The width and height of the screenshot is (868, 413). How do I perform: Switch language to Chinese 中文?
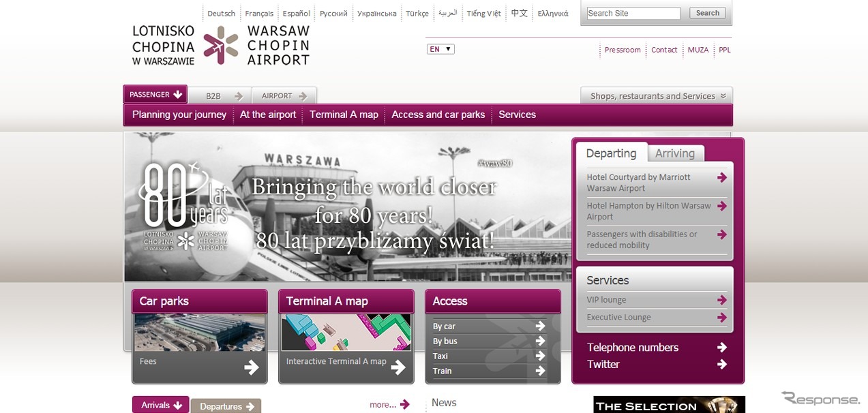520,14
